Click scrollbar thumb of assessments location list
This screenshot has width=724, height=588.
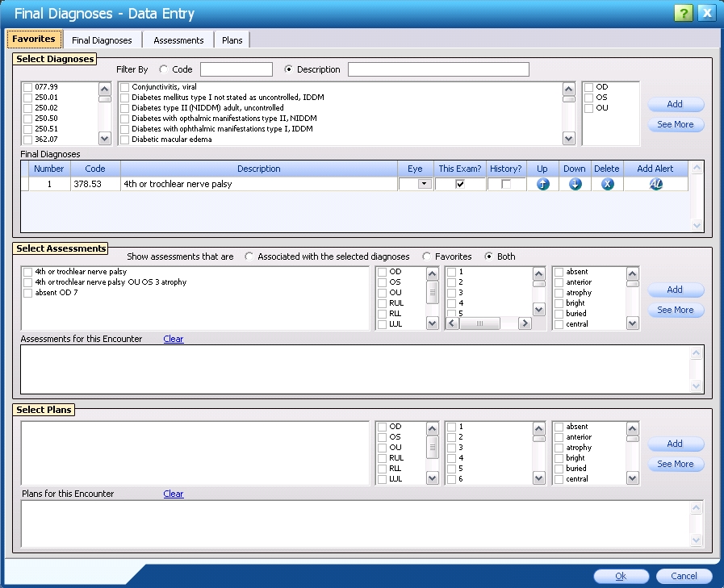click(x=432, y=292)
